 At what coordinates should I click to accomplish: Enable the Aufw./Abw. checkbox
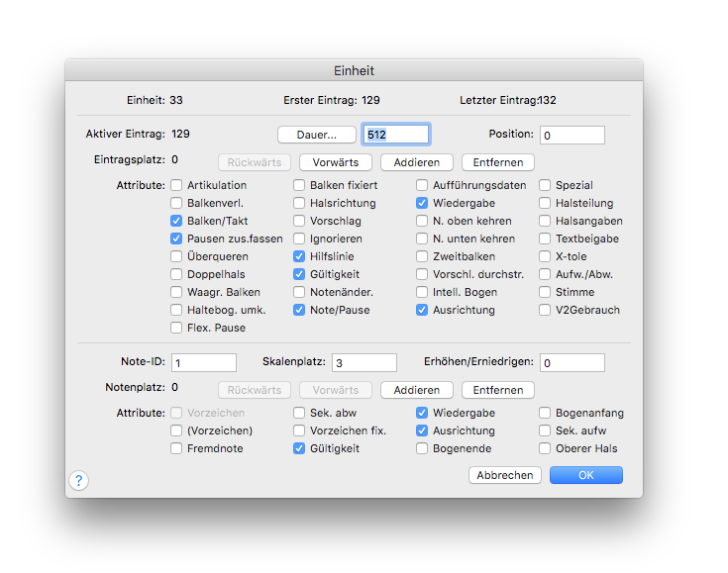pos(545,274)
